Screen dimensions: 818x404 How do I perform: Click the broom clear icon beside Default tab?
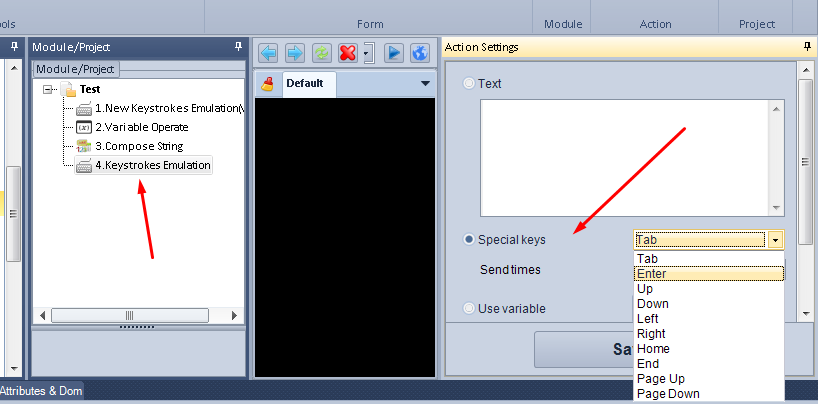tap(268, 84)
